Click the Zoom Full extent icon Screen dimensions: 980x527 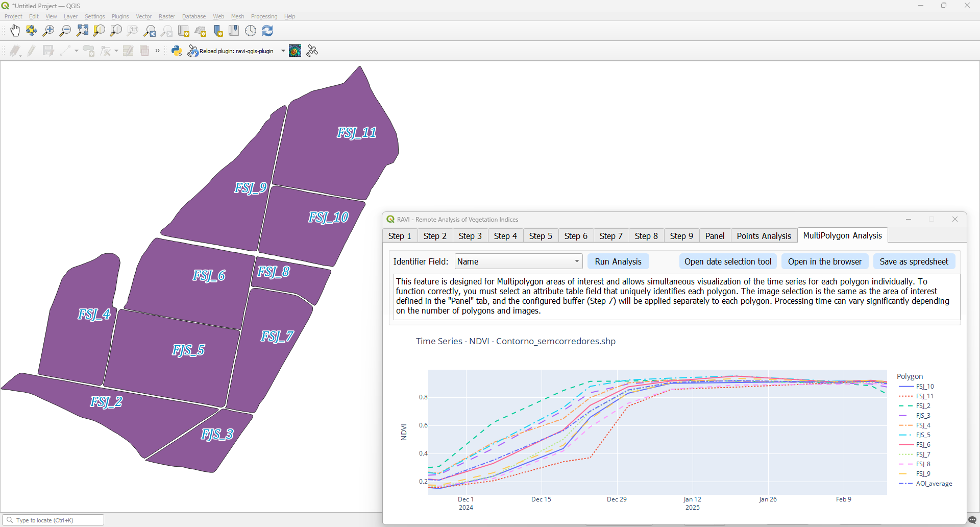point(82,31)
